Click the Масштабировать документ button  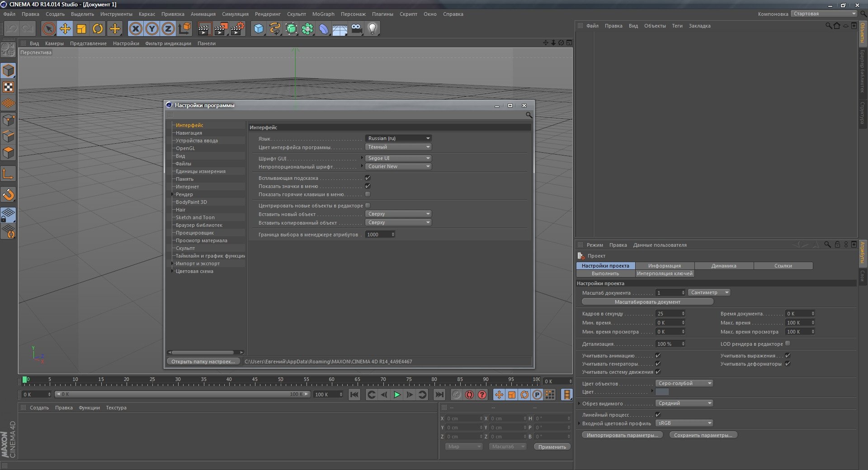(647, 302)
